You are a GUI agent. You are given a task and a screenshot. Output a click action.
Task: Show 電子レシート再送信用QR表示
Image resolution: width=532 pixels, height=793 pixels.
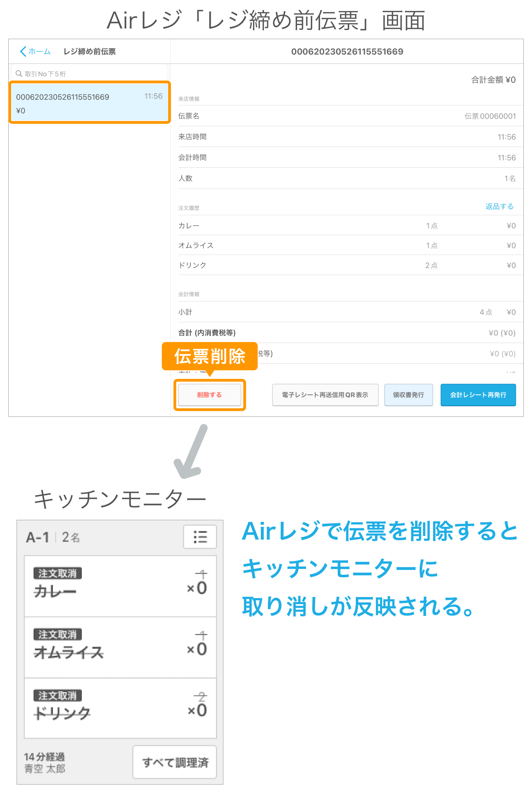click(x=325, y=395)
